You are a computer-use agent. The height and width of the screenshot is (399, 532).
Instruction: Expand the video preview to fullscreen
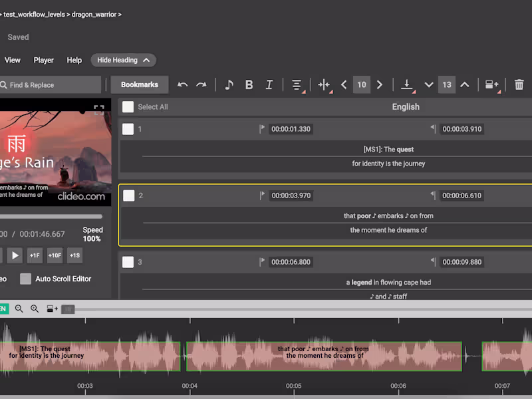tap(98, 110)
